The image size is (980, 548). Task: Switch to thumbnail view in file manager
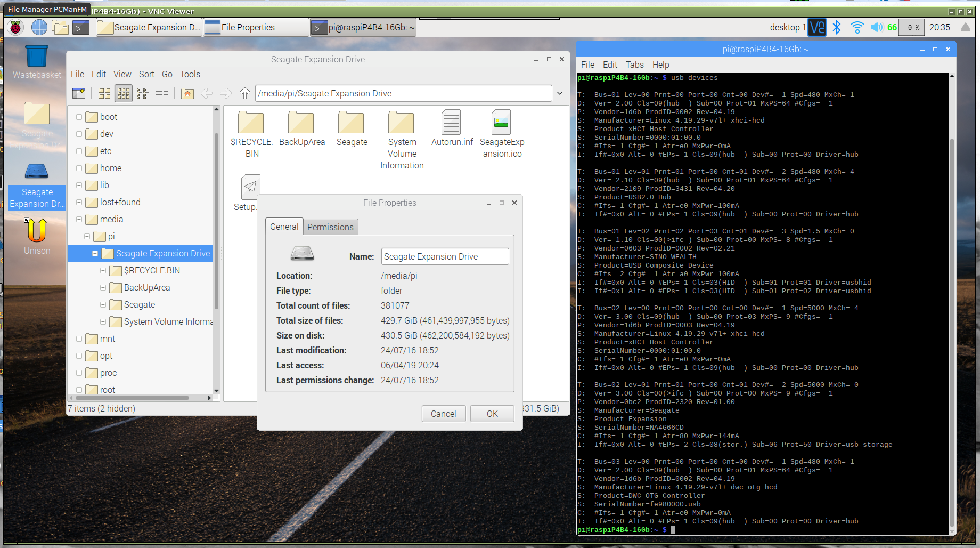[124, 93]
